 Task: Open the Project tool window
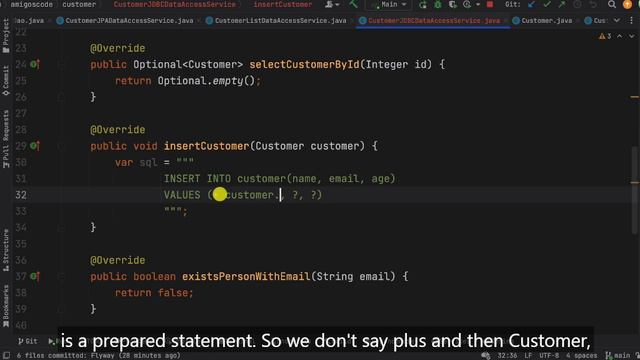(x=6, y=36)
